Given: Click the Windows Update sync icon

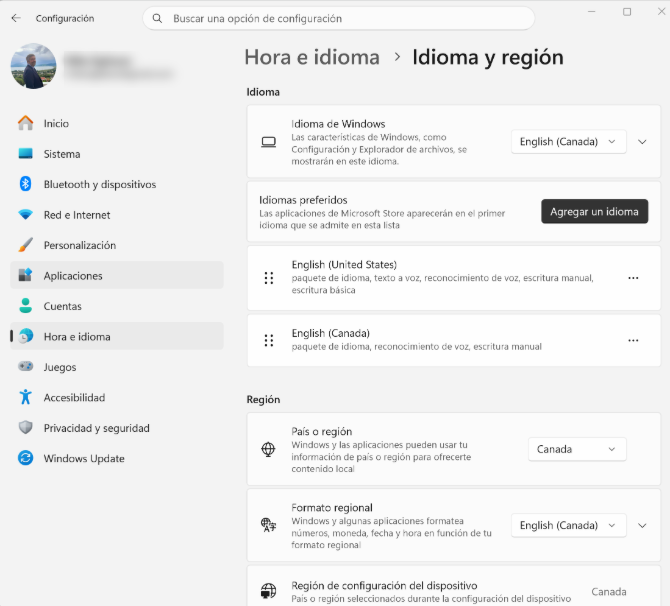Looking at the screenshot, I should pyautogui.click(x=26, y=458).
